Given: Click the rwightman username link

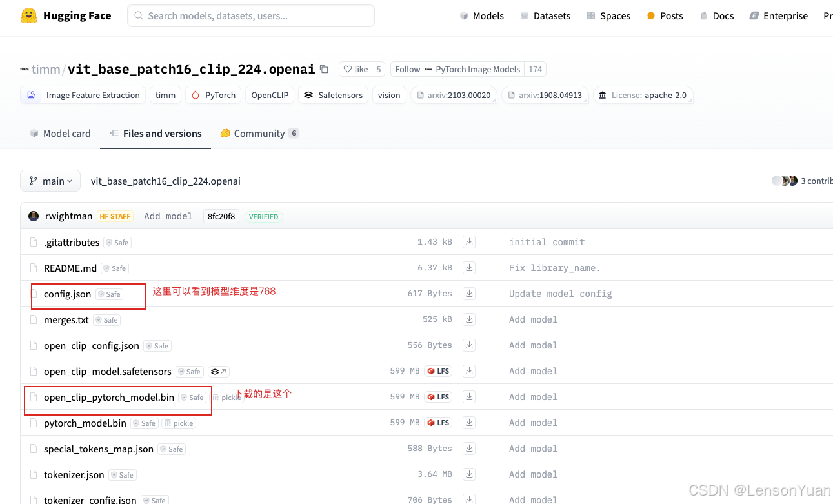Looking at the screenshot, I should [x=69, y=216].
